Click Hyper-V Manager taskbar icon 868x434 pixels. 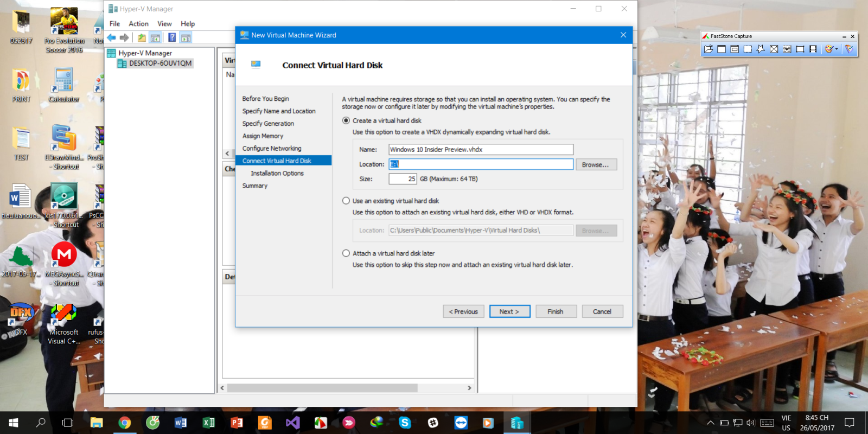point(517,423)
